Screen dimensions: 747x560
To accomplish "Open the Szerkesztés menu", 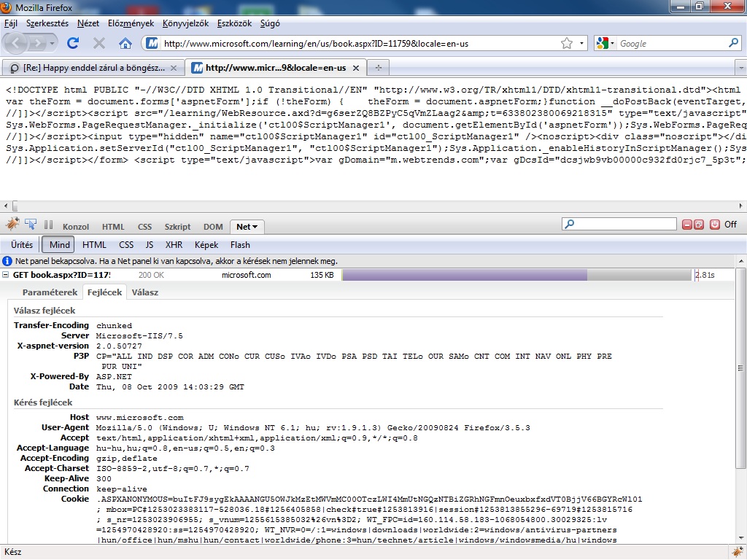I will [47, 23].
